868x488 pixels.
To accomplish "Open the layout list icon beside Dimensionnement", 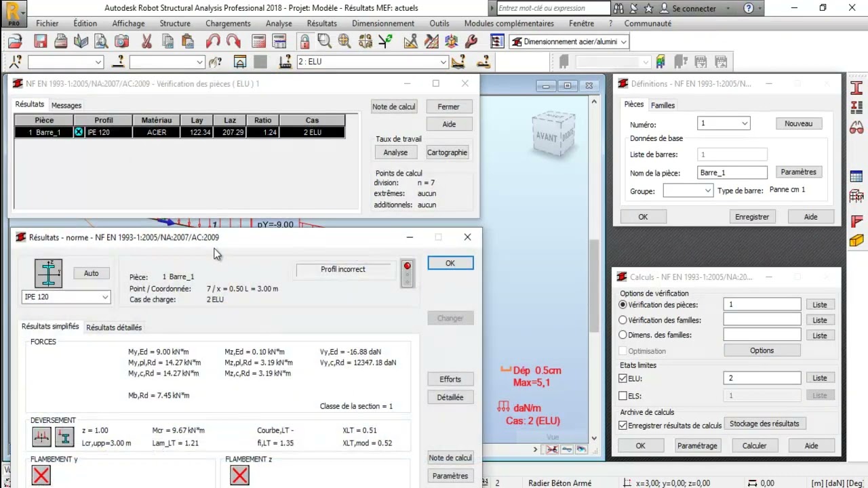I will pos(497,42).
